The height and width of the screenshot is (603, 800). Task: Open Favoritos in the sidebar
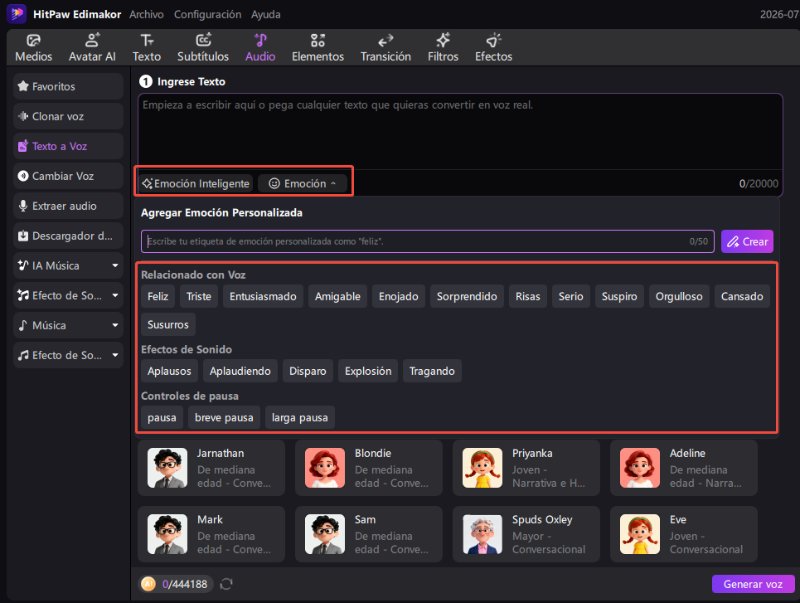click(x=68, y=86)
